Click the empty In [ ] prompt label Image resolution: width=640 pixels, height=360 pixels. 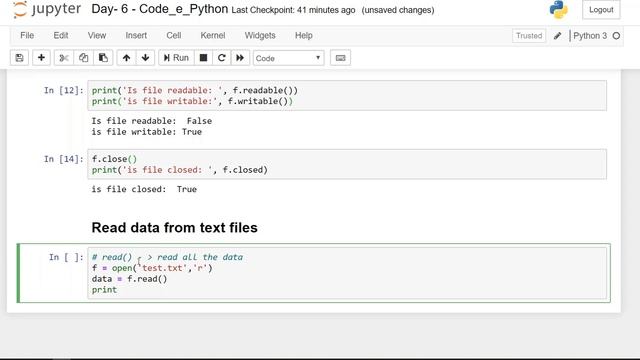[x=66, y=257]
